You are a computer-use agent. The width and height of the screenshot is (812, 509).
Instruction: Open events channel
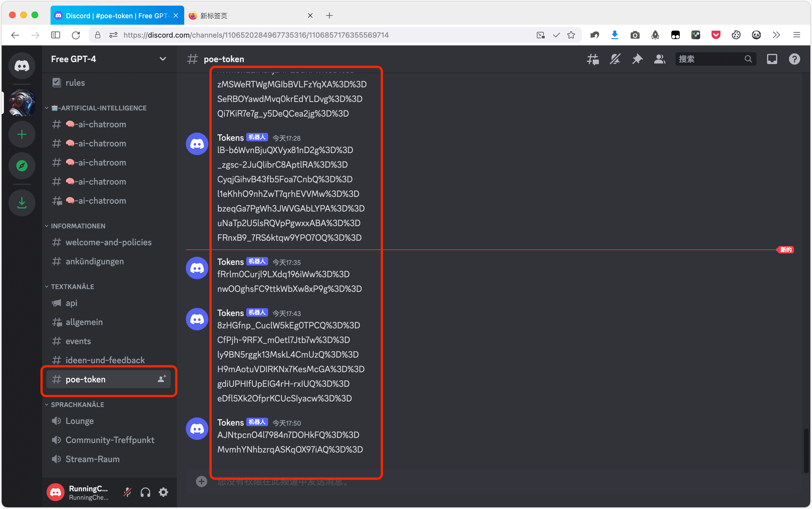point(109,341)
